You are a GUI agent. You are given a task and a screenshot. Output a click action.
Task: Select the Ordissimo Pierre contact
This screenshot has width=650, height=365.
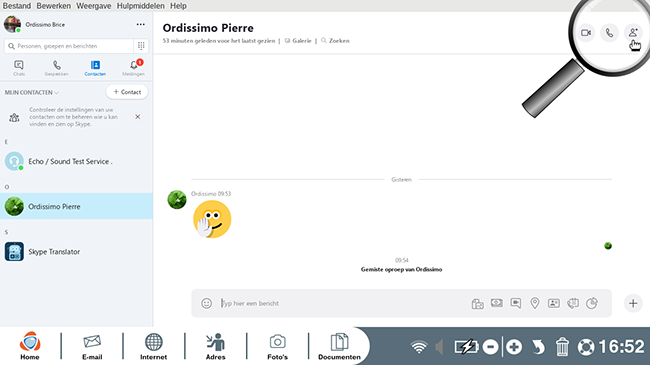click(76, 206)
